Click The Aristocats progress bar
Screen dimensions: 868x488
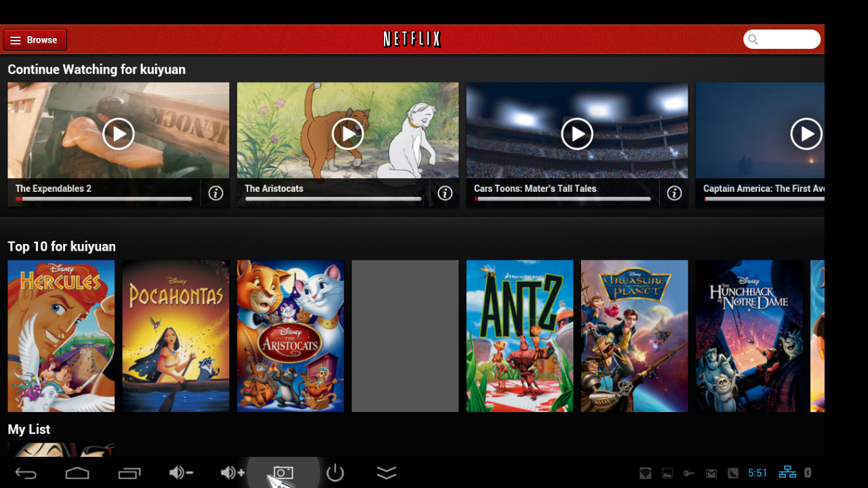(x=333, y=199)
